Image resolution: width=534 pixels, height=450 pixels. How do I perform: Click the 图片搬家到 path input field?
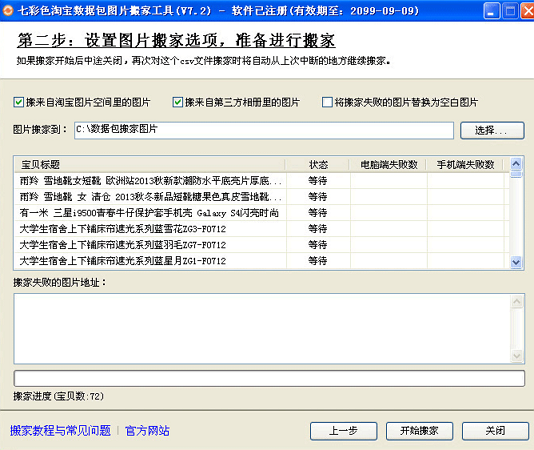(x=264, y=130)
